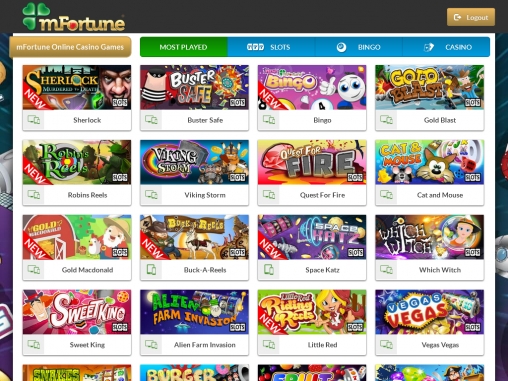Click the device icon beside Gold Blast
508x381 pixels.
click(x=387, y=120)
